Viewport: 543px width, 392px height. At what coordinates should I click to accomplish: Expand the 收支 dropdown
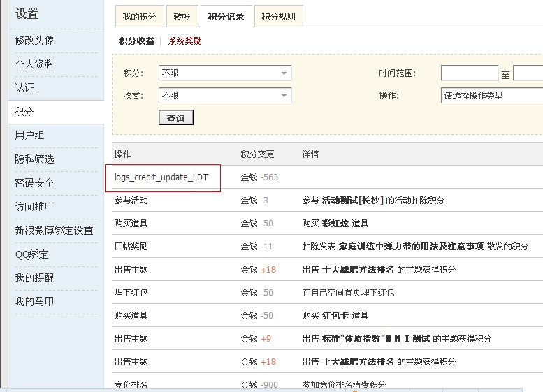225,96
